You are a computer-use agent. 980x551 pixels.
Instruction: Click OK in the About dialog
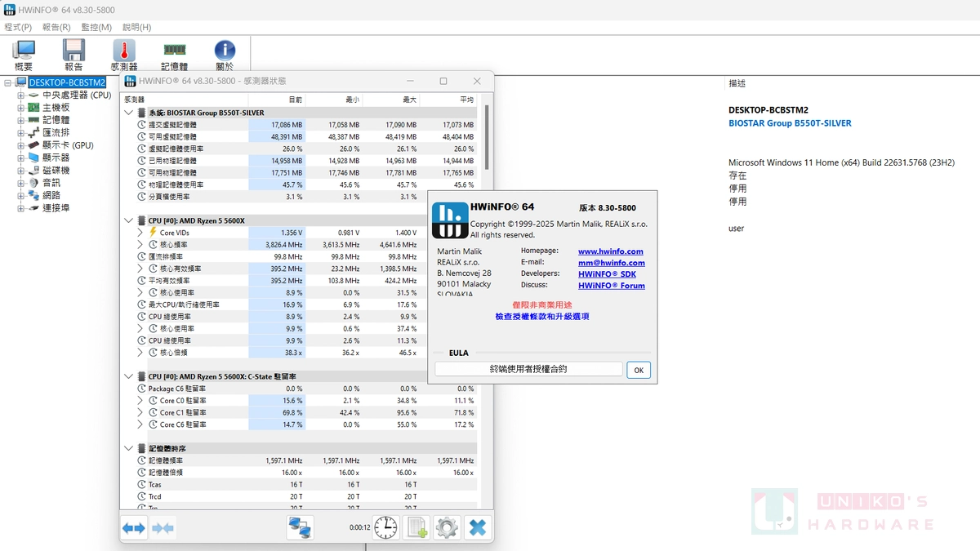(x=639, y=370)
